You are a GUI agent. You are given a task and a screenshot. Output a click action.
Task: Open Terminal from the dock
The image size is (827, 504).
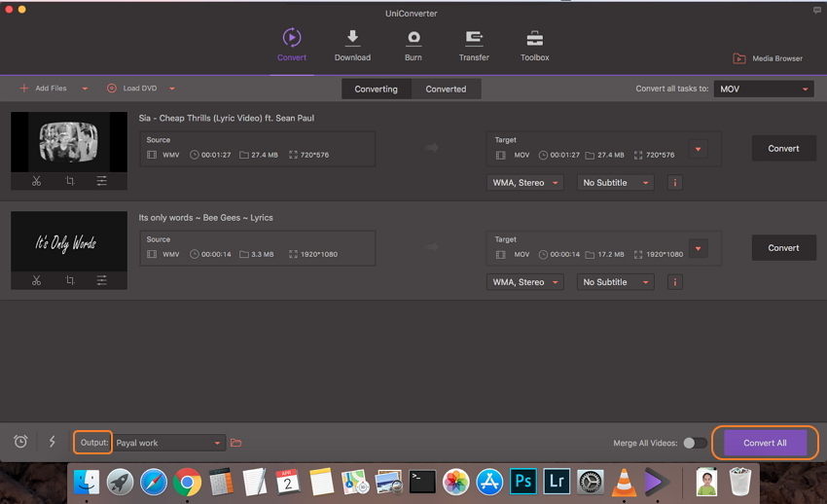[x=422, y=482]
